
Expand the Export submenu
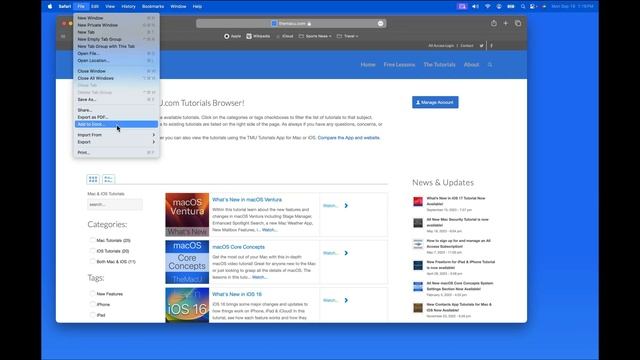[116, 142]
